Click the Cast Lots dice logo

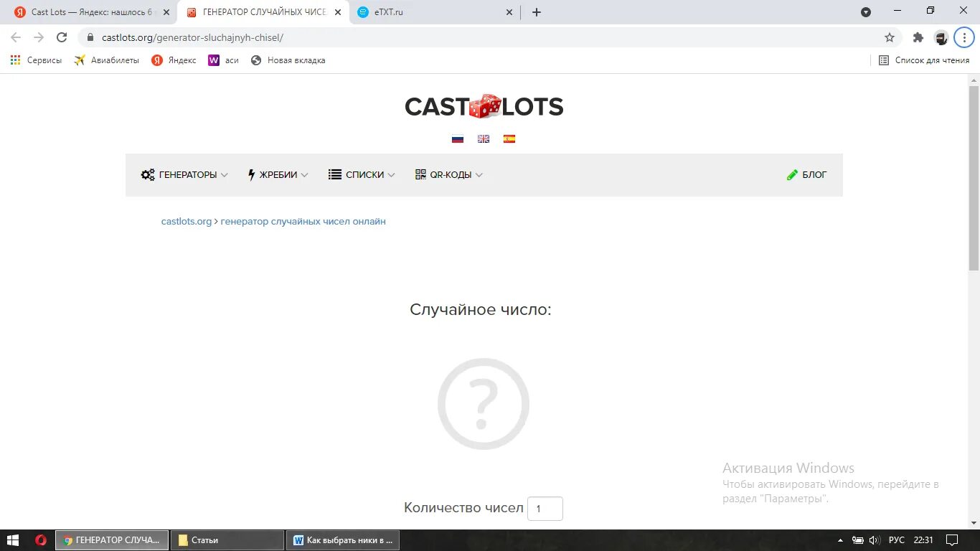pyautogui.click(x=484, y=107)
